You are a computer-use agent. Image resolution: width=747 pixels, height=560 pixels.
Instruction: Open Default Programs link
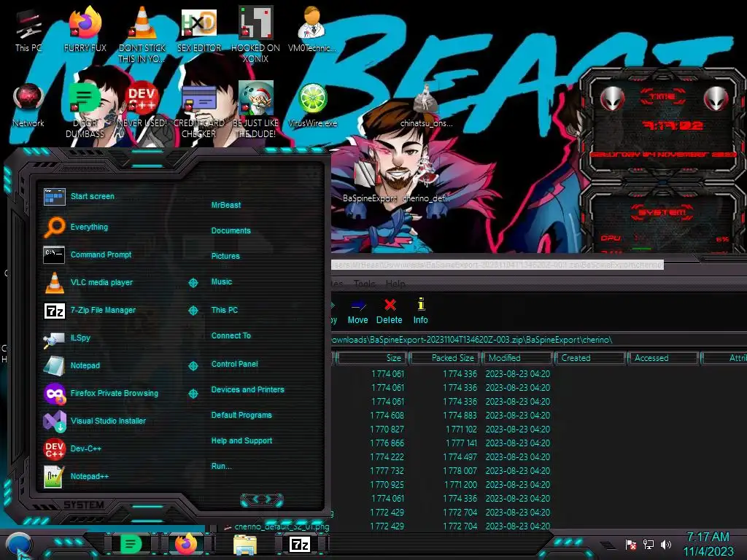tap(241, 415)
